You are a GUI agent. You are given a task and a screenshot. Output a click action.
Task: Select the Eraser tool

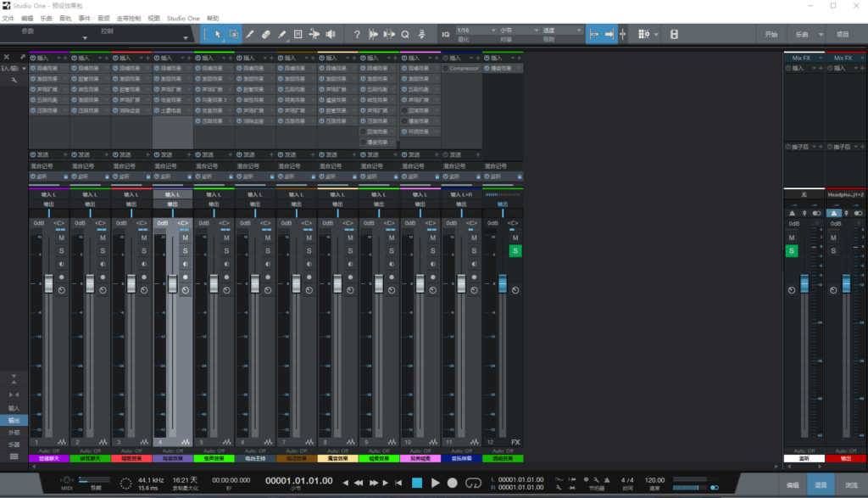pos(267,34)
